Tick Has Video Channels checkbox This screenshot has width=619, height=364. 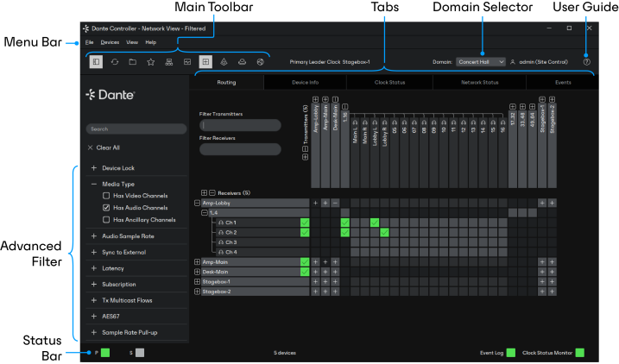tap(106, 196)
